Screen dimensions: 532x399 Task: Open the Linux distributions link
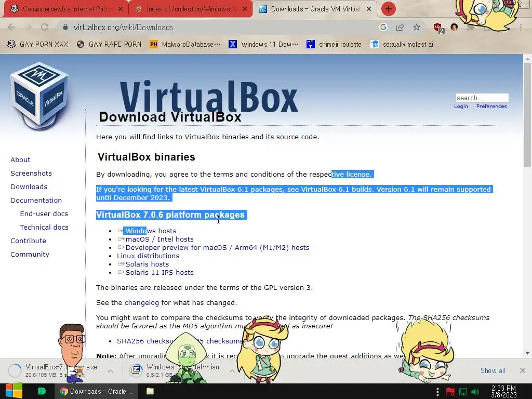[148, 256]
